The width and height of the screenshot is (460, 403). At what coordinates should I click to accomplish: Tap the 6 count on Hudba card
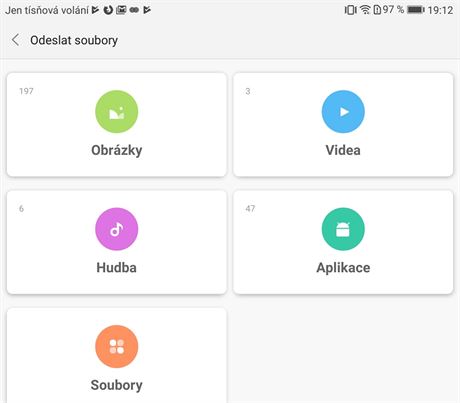click(21, 209)
